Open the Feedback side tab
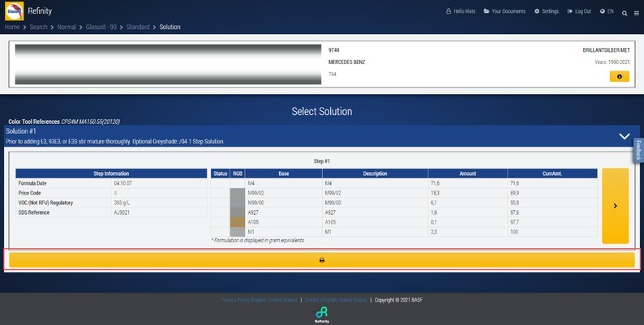The width and height of the screenshot is (644, 325). pos(638,150)
